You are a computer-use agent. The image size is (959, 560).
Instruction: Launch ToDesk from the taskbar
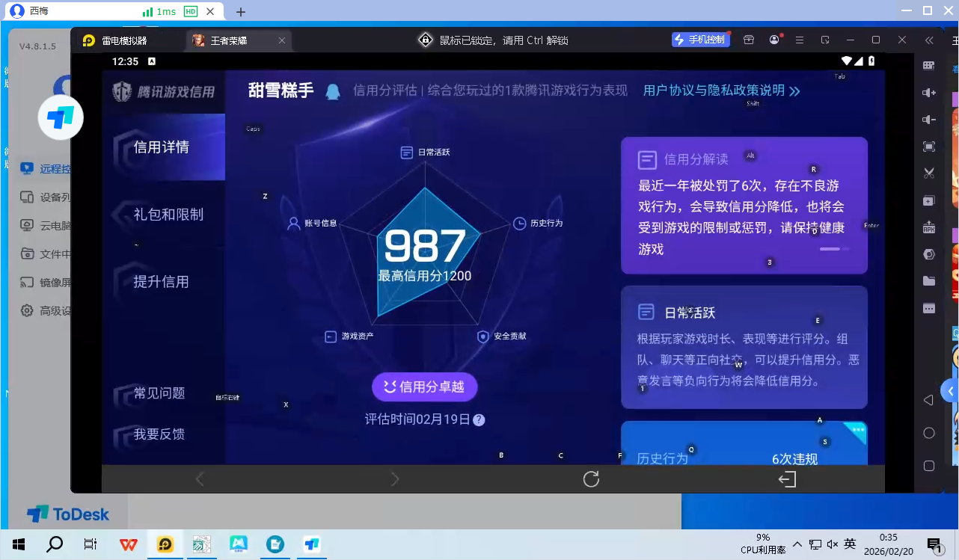pyautogui.click(x=311, y=544)
